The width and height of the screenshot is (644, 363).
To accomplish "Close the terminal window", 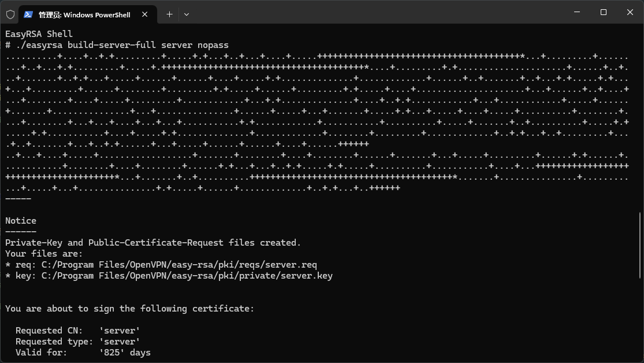I will (630, 12).
